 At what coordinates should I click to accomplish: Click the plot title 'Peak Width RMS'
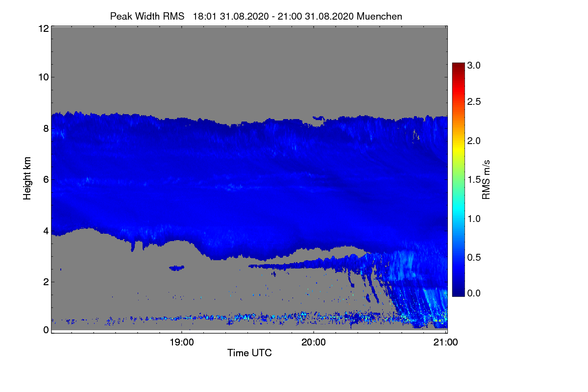[x=147, y=16]
